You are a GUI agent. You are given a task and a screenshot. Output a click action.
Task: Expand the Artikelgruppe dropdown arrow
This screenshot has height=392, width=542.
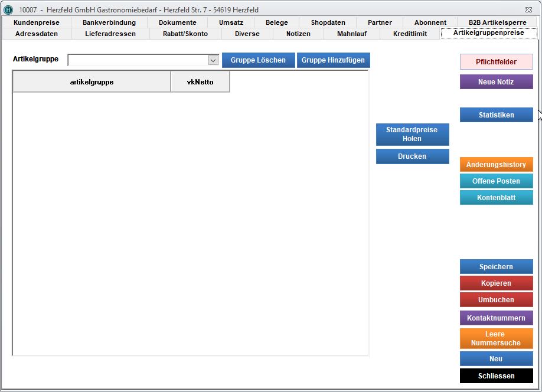[x=213, y=60]
